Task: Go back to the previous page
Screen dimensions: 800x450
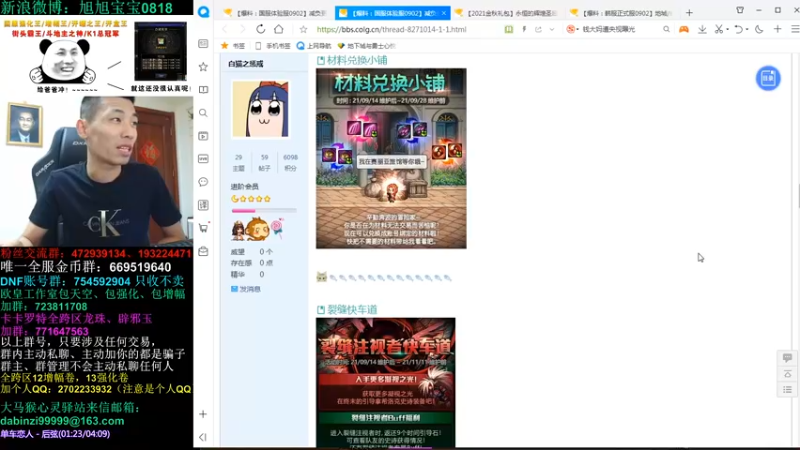Action: [225, 29]
